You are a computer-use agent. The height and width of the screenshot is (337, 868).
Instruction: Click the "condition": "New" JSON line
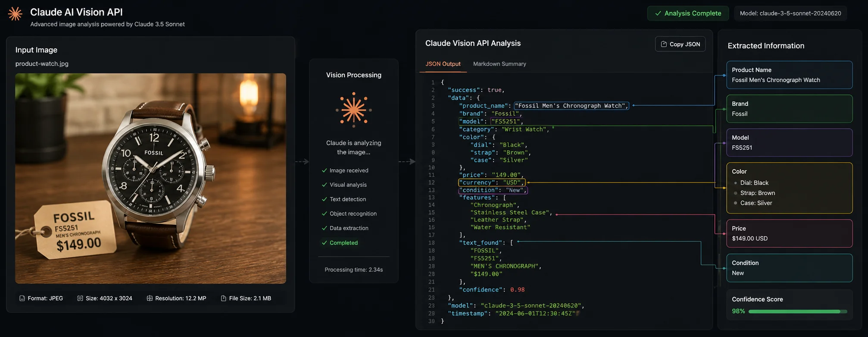tap(493, 190)
